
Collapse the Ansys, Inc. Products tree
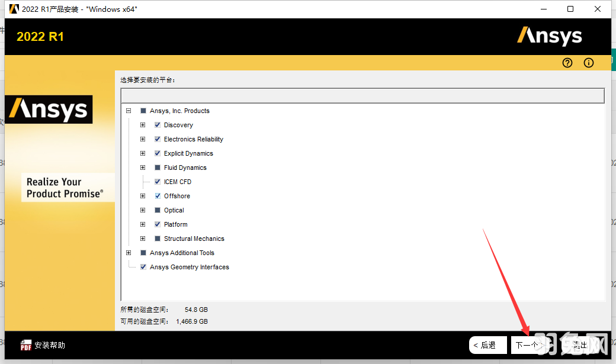click(x=129, y=111)
